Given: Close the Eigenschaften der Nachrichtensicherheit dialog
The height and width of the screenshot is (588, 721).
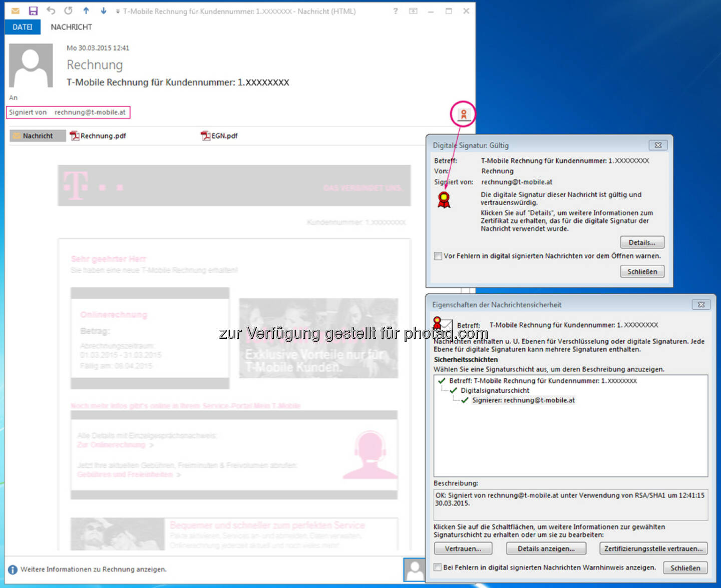Looking at the screenshot, I should click(x=701, y=304).
